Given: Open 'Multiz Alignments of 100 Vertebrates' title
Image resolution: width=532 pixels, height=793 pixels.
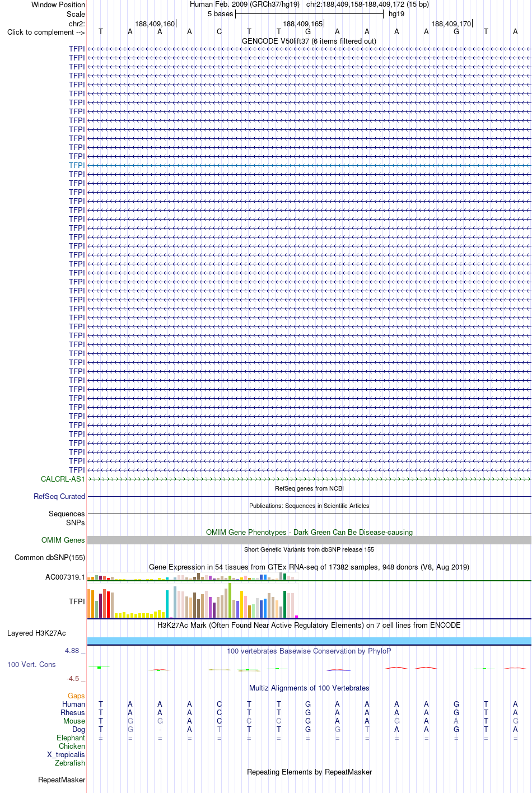Looking at the screenshot, I should (x=309, y=688).
